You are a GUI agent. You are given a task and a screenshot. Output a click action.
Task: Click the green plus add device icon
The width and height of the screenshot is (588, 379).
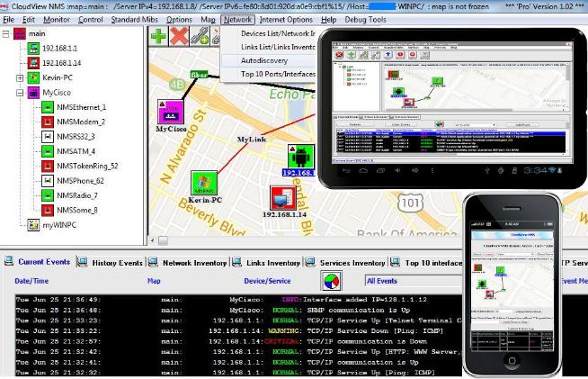158,36
